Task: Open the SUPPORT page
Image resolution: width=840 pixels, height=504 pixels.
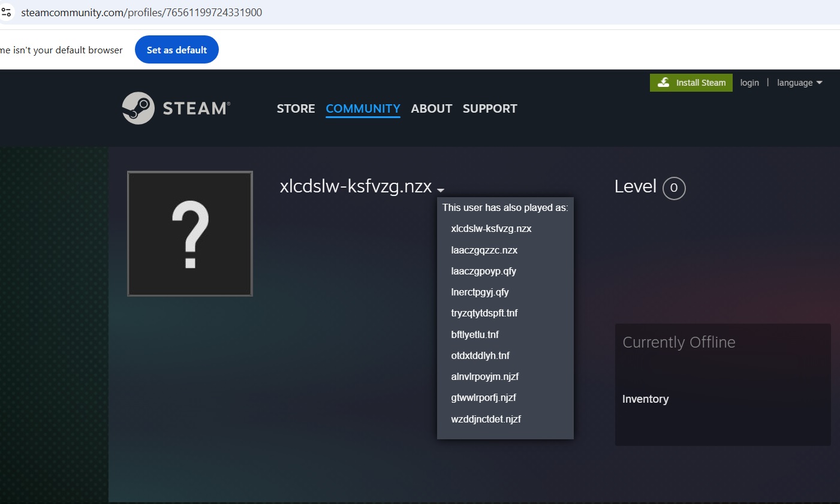Action: point(489,108)
